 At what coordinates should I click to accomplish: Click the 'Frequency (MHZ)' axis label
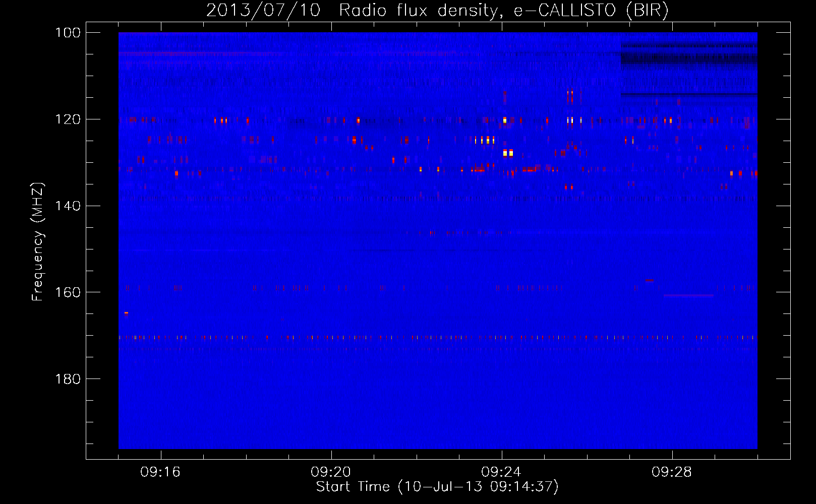tap(38, 241)
